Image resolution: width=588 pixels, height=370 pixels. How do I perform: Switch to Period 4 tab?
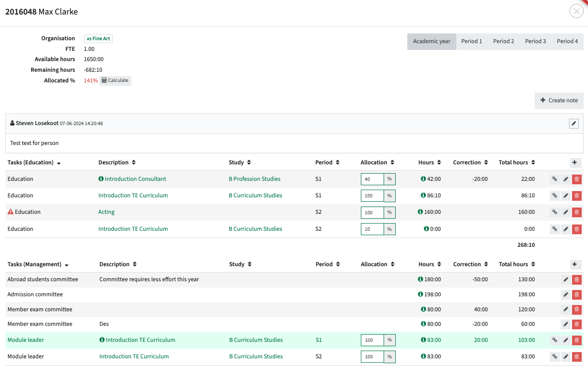pos(568,41)
